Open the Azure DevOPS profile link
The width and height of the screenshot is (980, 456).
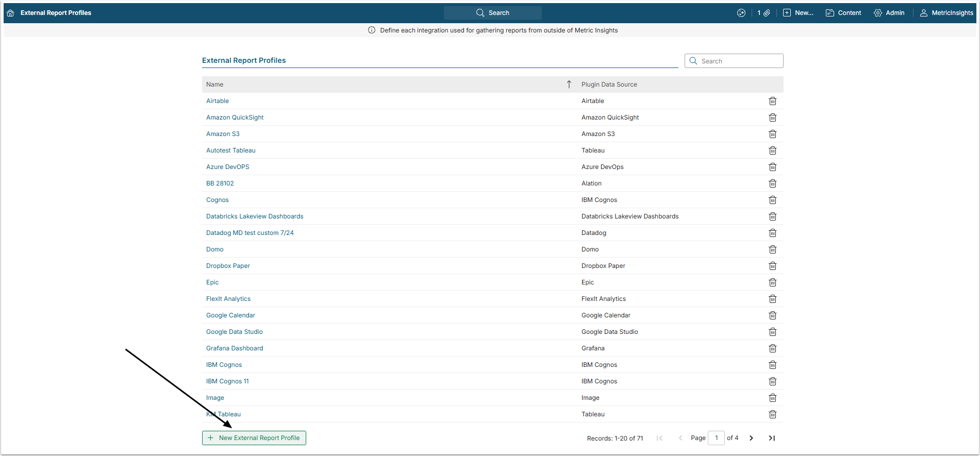pyautogui.click(x=228, y=167)
